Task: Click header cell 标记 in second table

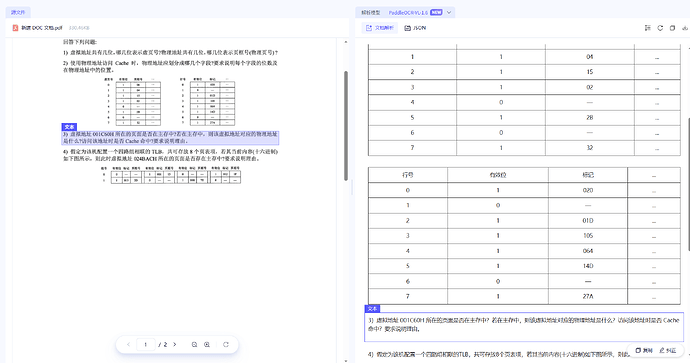Action: click(588, 175)
